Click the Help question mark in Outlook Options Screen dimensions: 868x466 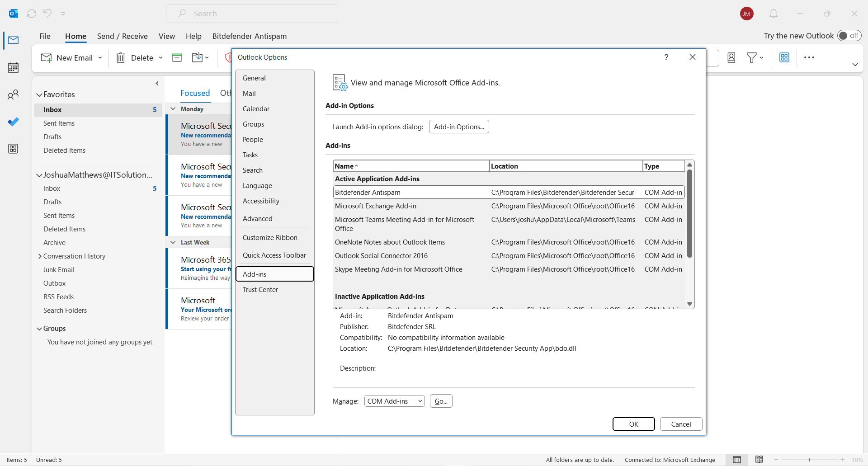pyautogui.click(x=666, y=57)
